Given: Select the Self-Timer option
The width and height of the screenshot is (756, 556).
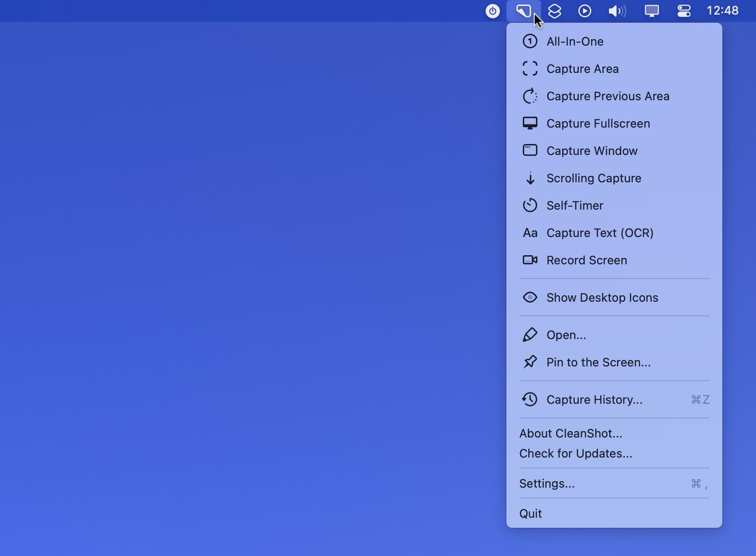Looking at the screenshot, I should [575, 206].
